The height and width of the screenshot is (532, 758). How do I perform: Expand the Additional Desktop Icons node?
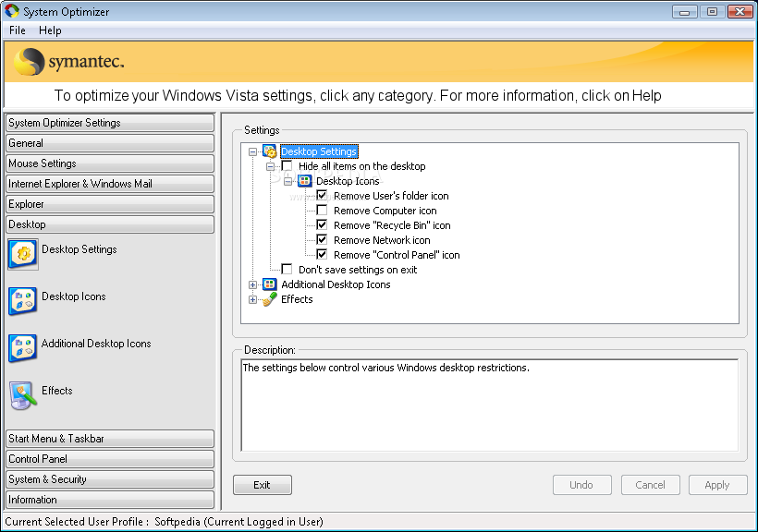pyautogui.click(x=252, y=285)
